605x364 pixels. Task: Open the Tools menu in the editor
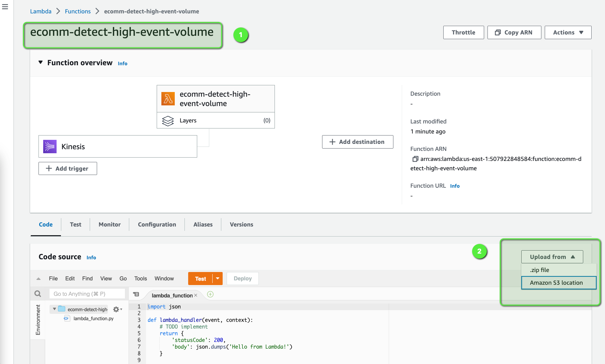point(141,279)
